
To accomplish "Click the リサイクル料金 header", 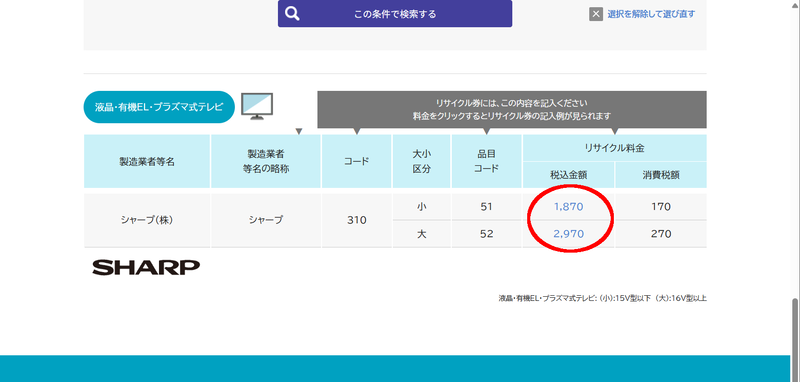I will [615, 148].
